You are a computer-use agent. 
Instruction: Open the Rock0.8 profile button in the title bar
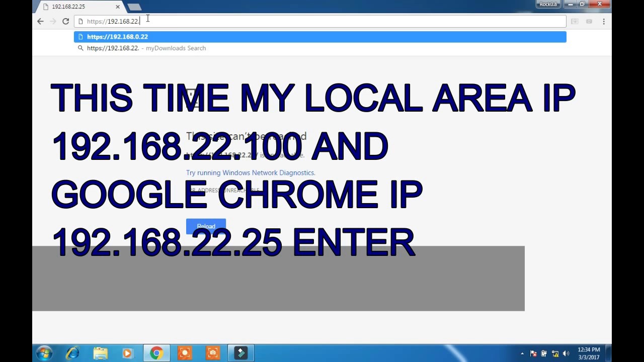coord(548,4)
